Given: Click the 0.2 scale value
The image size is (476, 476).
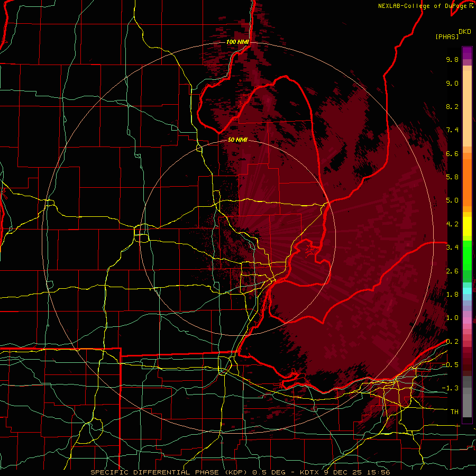Looking at the screenshot, I should [x=452, y=342].
